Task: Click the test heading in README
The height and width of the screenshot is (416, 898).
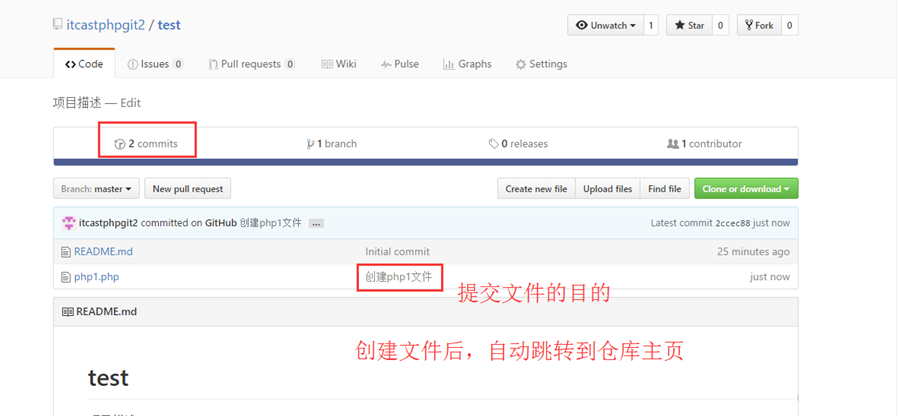Action: pos(108,378)
